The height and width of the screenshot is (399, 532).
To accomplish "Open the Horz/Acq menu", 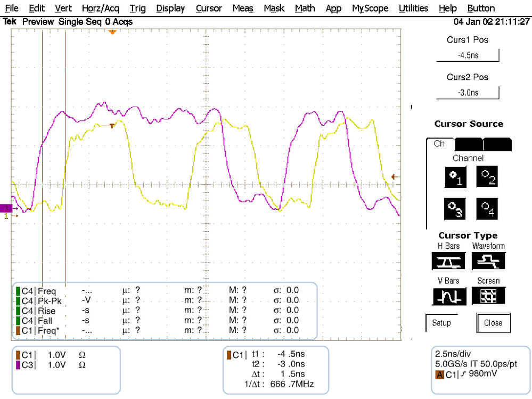I will click(x=101, y=9).
